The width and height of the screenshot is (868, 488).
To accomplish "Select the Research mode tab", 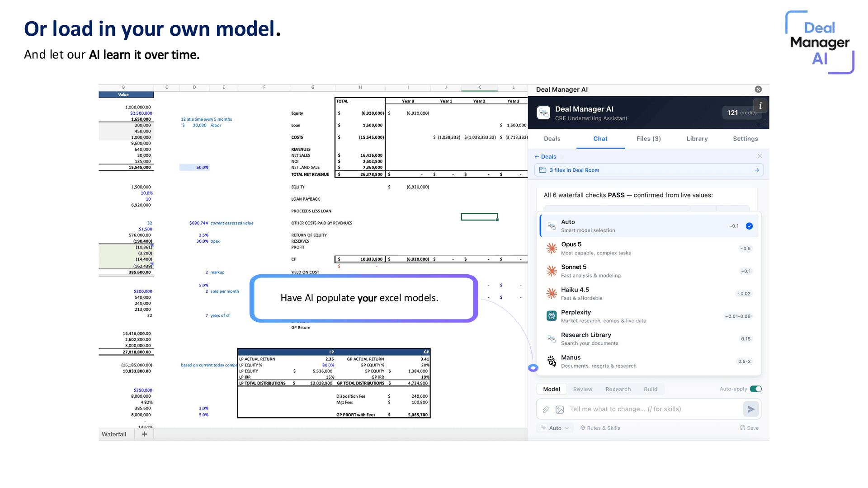I will (x=618, y=389).
